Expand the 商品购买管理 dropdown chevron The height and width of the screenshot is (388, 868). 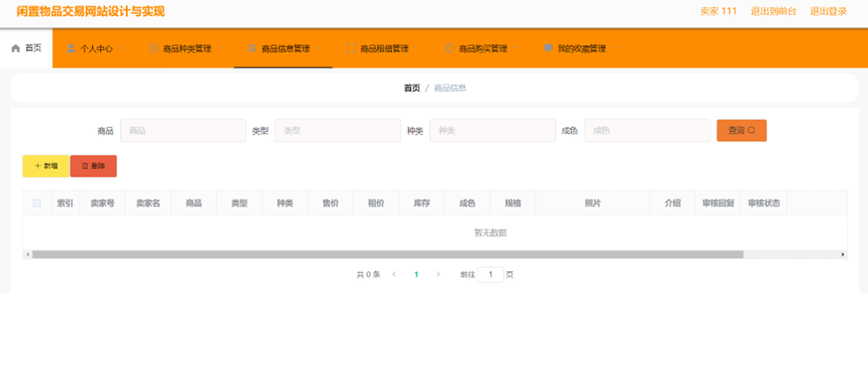pos(515,49)
